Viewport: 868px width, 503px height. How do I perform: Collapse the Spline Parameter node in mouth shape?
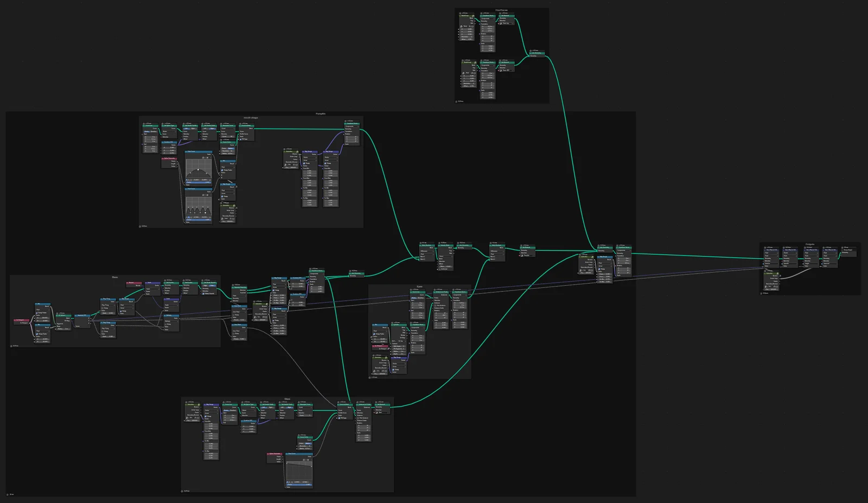[x=163, y=159]
